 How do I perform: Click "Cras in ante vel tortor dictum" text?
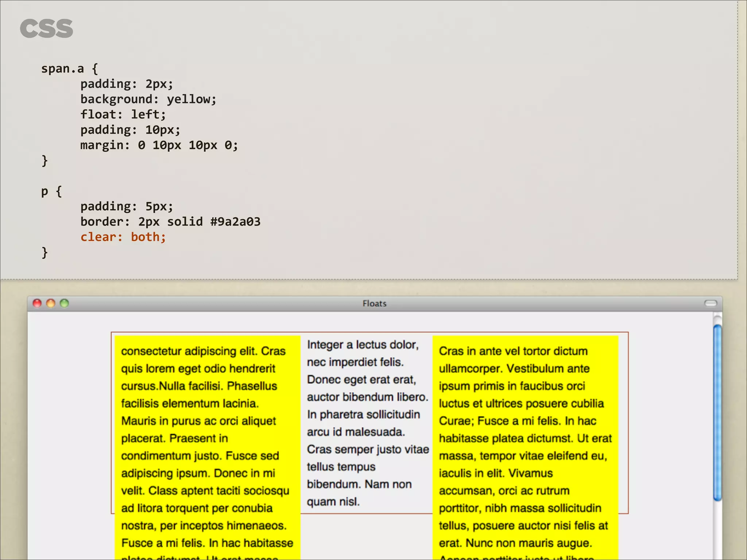(x=513, y=351)
